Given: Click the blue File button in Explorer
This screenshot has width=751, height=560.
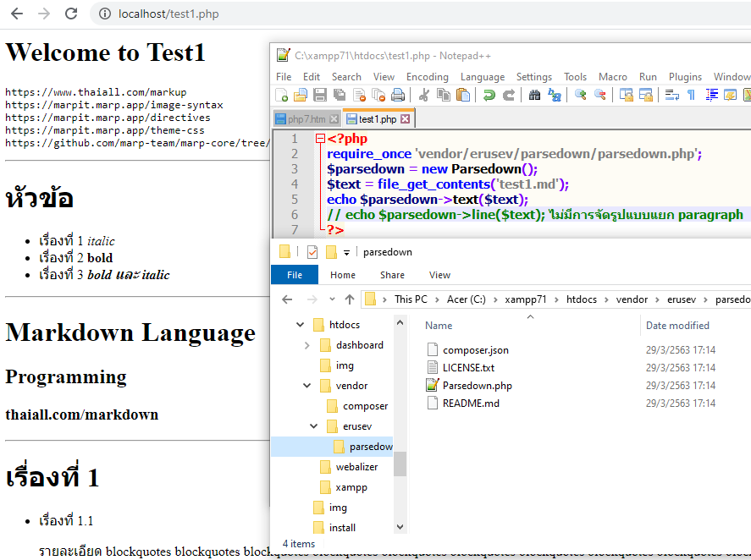Looking at the screenshot, I should (x=295, y=275).
